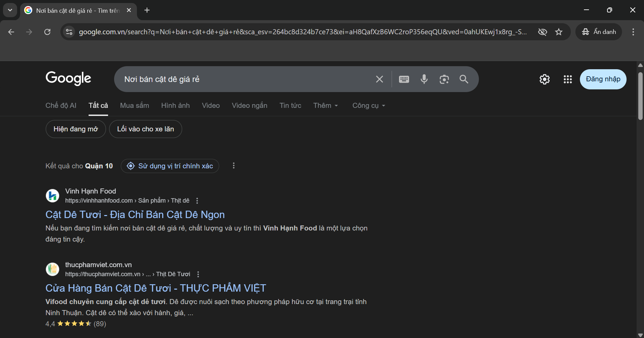Click the Đăng nhập sign-in button
The width and height of the screenshot is (644, 338).
point(603,79)
